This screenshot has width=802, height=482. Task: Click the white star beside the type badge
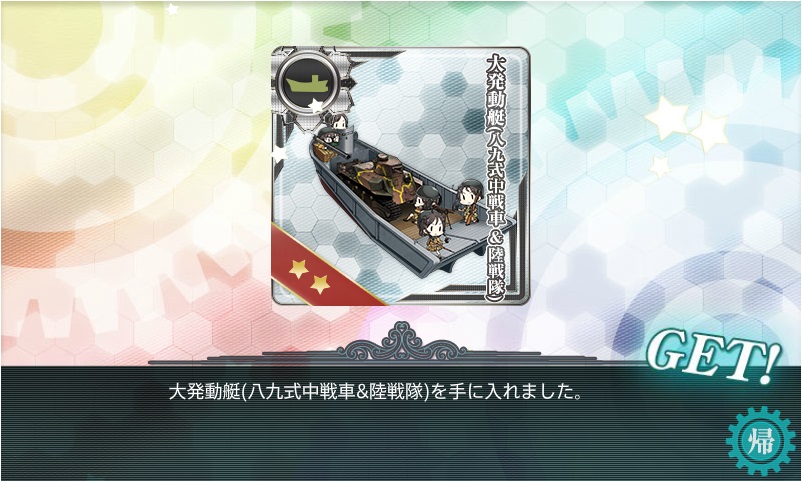[x=316, y=106]
